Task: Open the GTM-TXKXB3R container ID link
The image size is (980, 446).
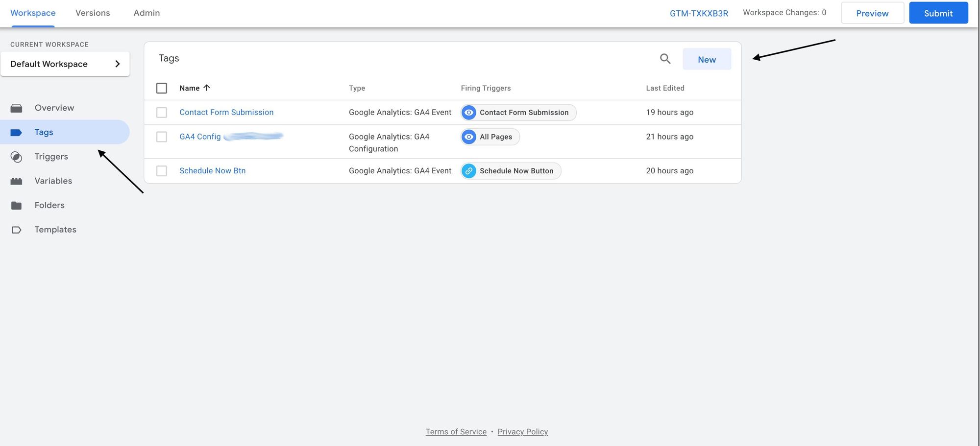Action: tap(699, 13)
